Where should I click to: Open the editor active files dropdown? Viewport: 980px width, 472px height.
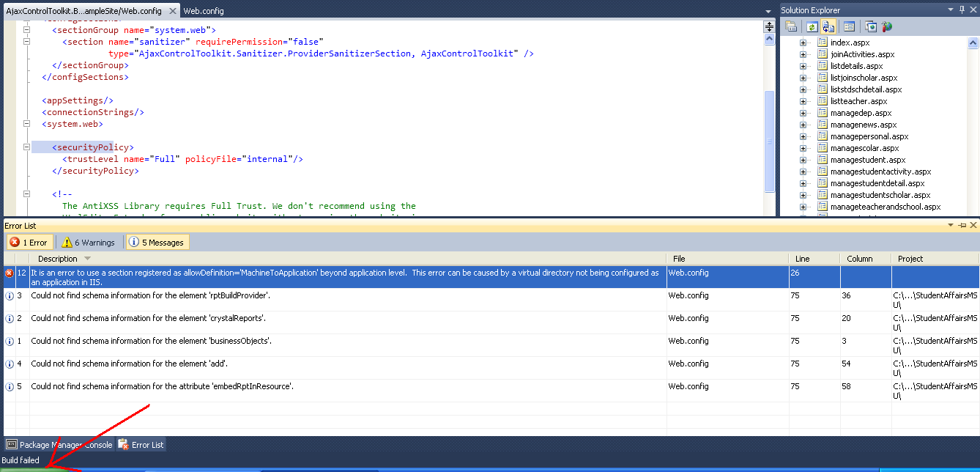[768, 11]
